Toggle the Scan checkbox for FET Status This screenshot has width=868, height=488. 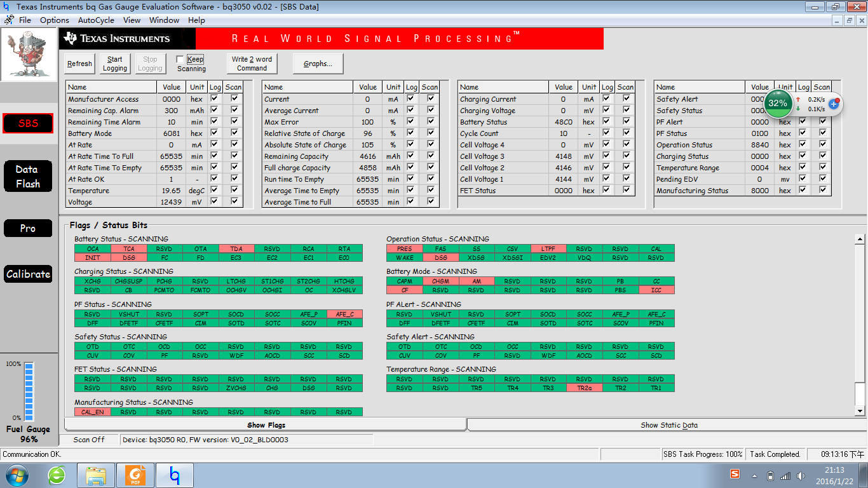point(627,191)
